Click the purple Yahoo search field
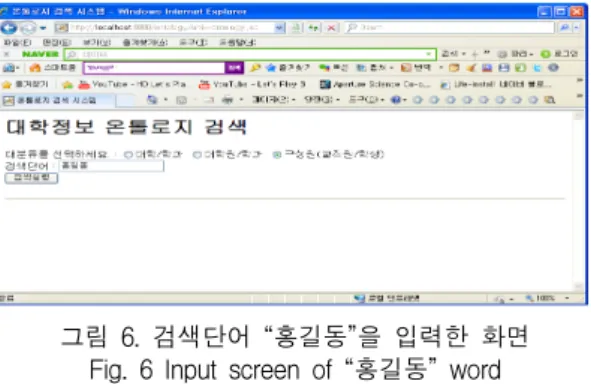Viewport: 591px width, 384px height. tap(154, 68)
